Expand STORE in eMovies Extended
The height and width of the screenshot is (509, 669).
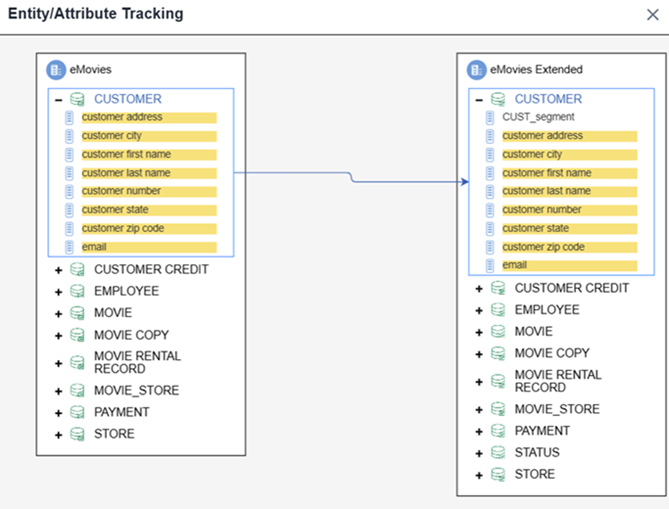[479, 475]
